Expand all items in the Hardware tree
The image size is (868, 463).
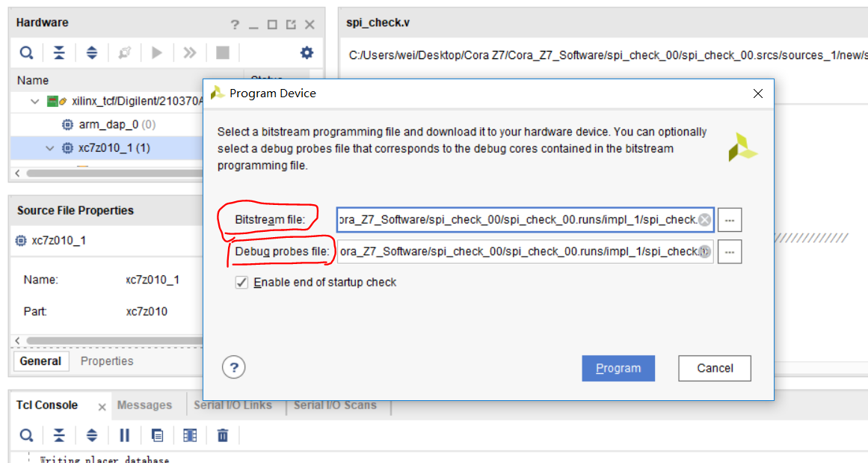tap(92, 52)
